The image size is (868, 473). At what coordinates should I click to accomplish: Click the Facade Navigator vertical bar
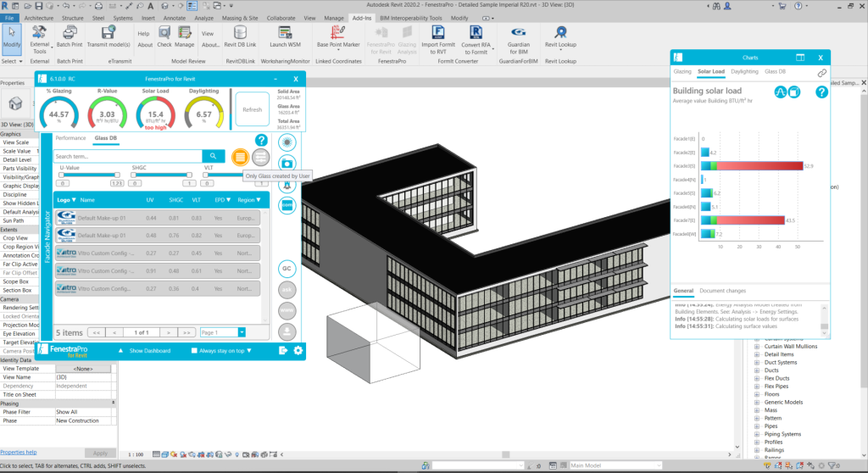point(47,237)
